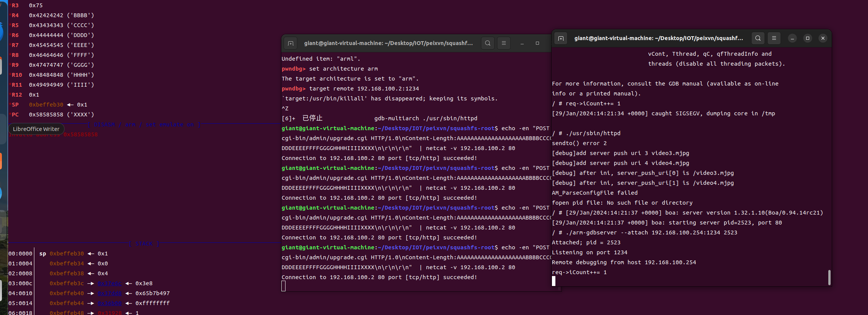Image resolution: width=868 pixels, height=315 pixels.
Task: Click the underlined pointer in stack row 05:0014
Action: (x=110, y=303)
